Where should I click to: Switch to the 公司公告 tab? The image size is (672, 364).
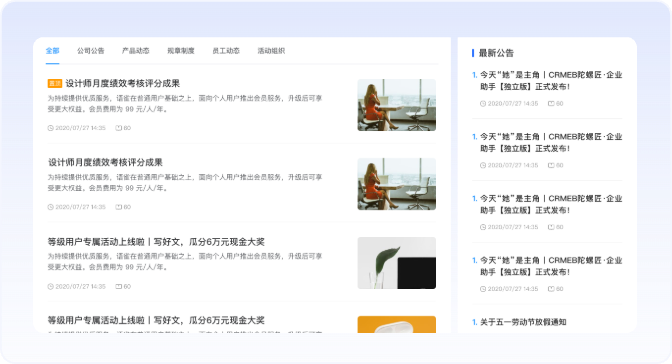pos(90,51)
